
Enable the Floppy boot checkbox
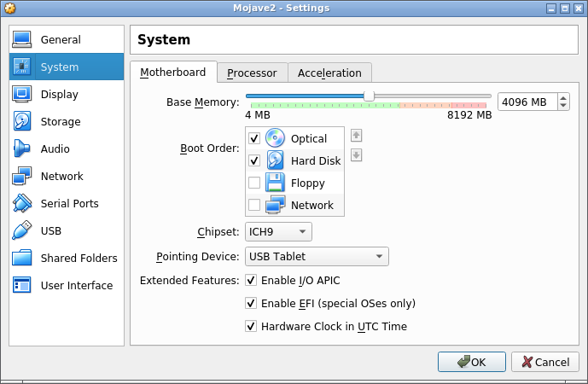point(254,183)
